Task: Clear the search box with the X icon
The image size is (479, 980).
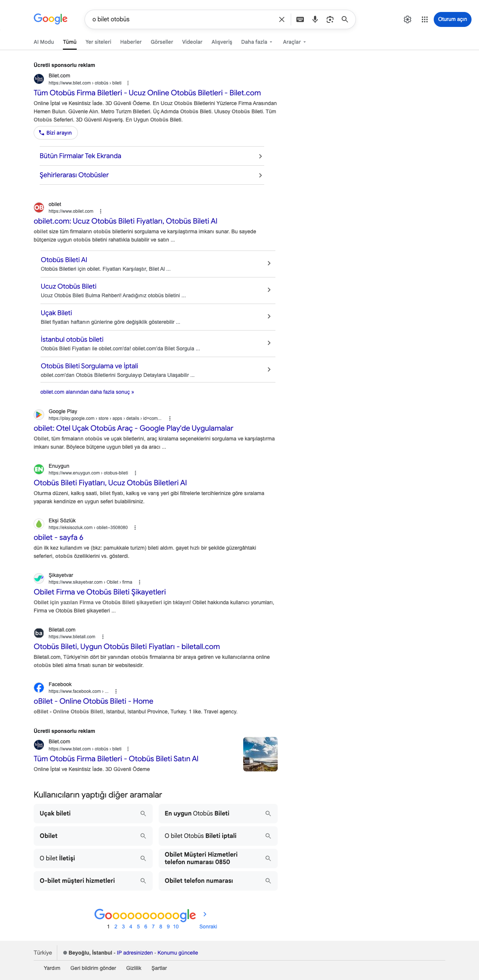Action: [x=282, y=19]
